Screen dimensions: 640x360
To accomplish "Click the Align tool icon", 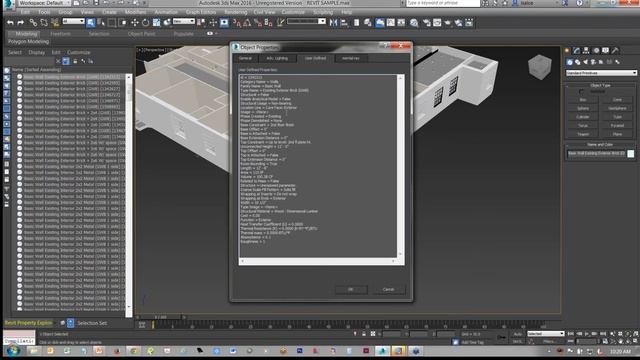I will [344, 23].
